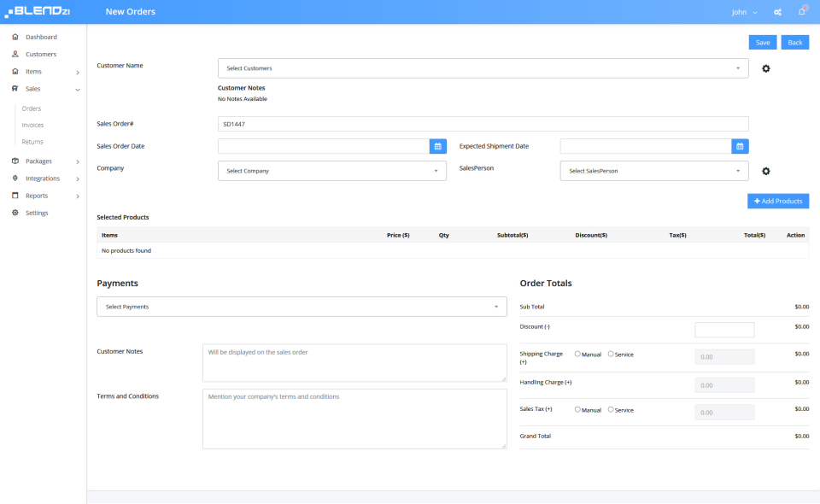Open calendar picker for Expected Shipment Date

pyautogui.click(x=740, y=146)
